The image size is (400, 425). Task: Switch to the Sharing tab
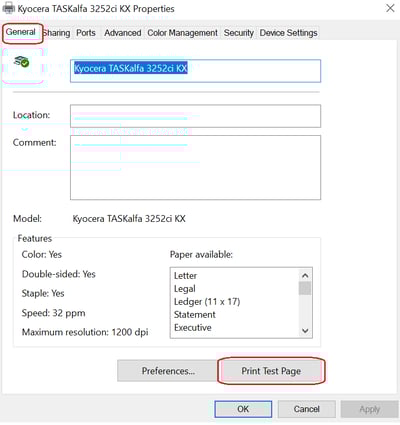point(57,33)
